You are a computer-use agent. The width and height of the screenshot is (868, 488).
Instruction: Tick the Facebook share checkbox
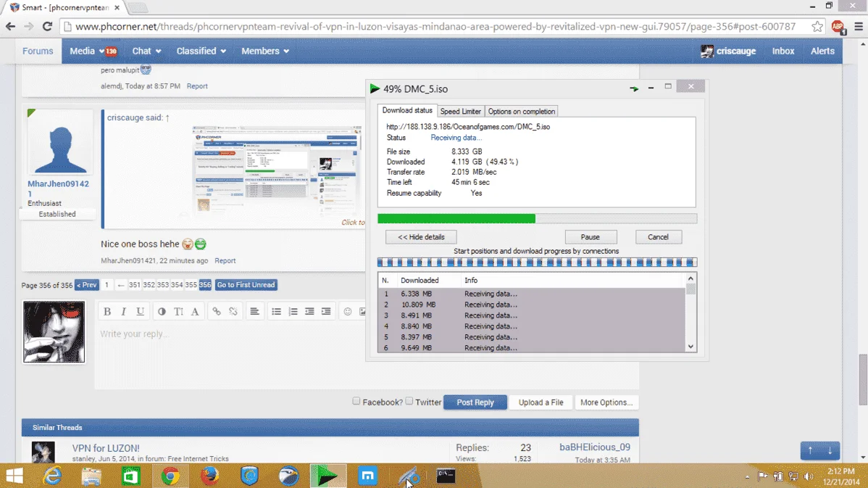click(356, 401)
